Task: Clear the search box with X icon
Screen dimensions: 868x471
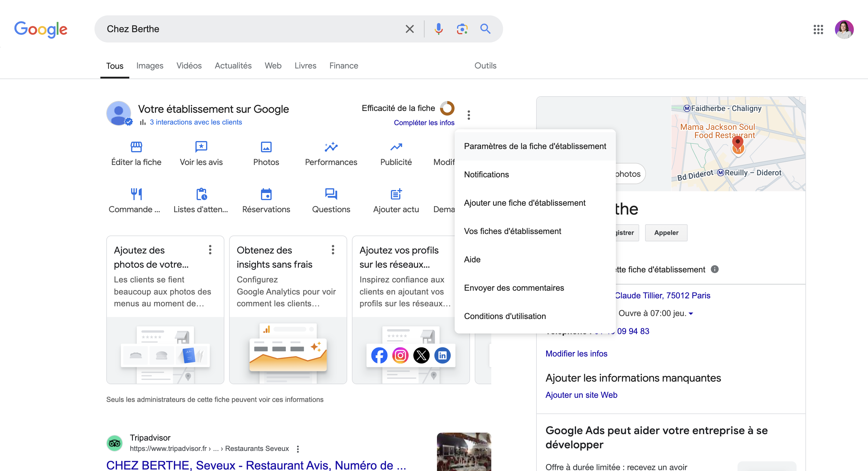Action: [409, 29]
